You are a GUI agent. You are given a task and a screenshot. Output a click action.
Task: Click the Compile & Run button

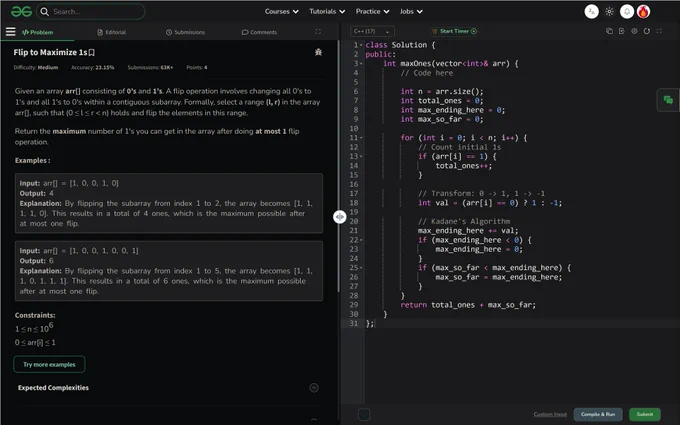point(598,414)
